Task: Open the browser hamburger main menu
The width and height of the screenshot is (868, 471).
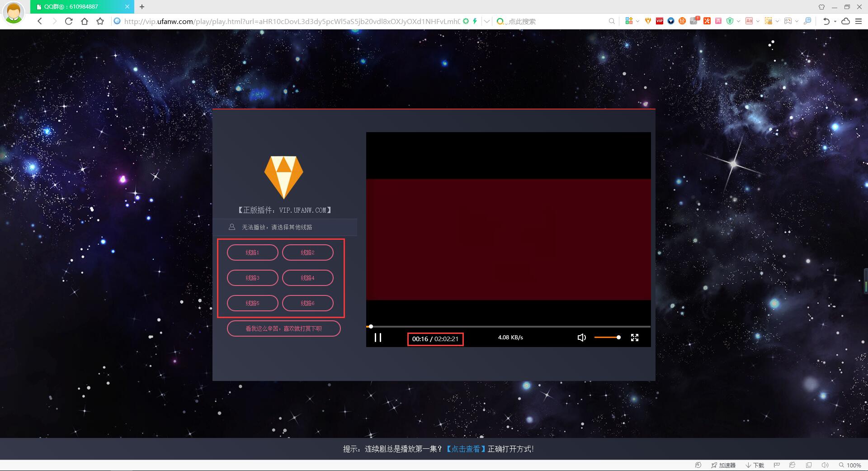Action: (859, 21)
